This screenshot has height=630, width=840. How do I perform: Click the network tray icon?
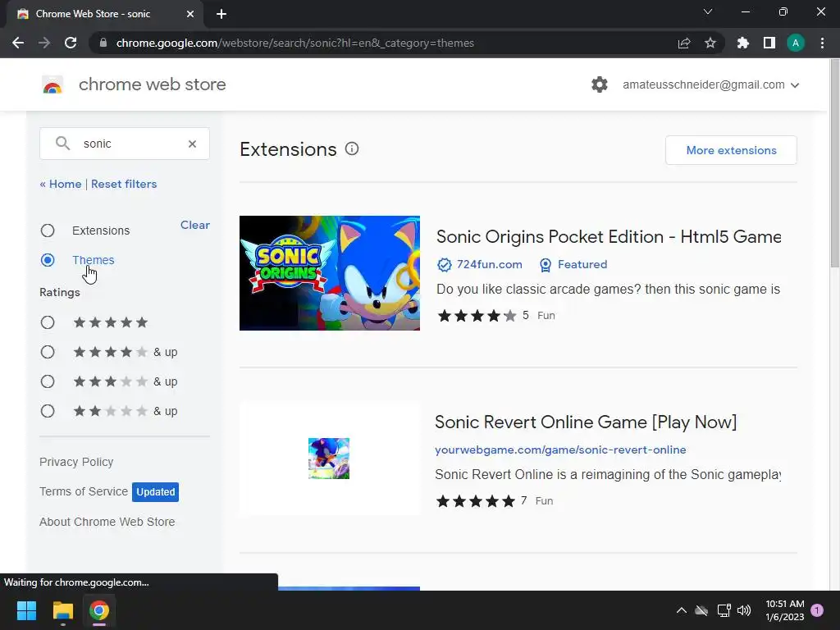724,610
